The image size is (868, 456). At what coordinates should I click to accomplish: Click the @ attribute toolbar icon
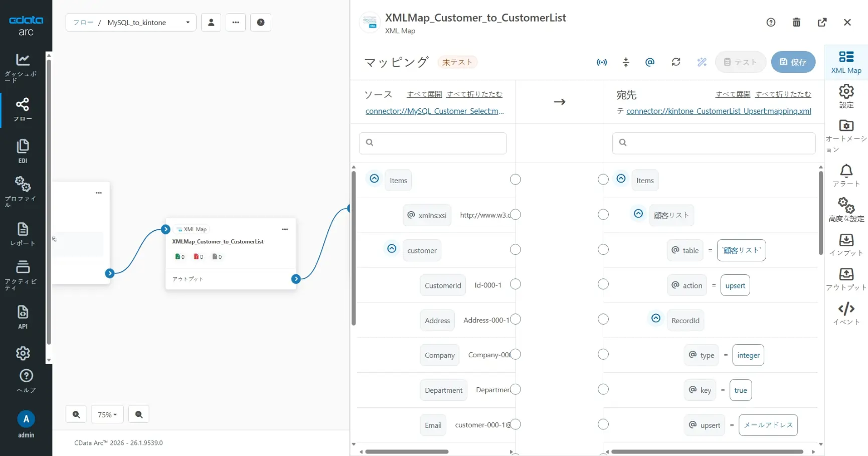[650, 62]
